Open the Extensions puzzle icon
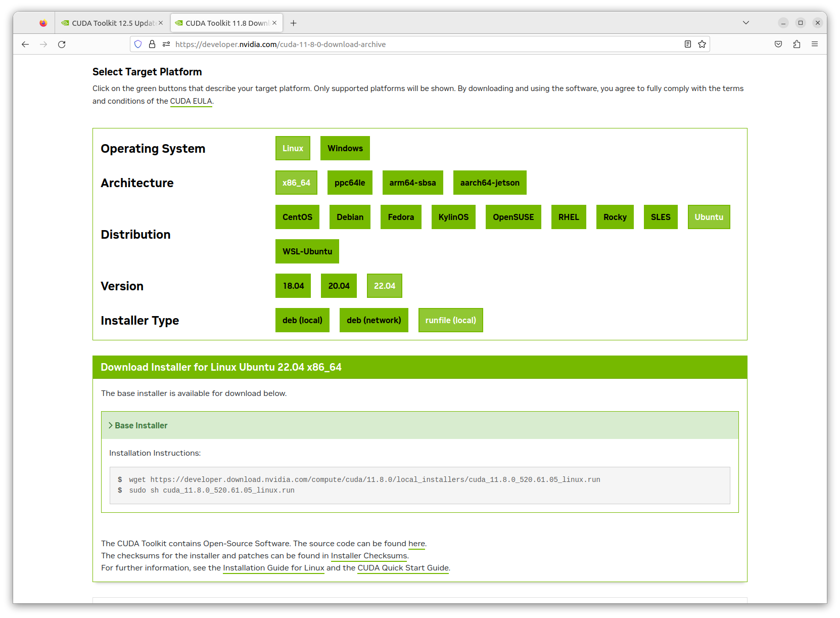 pyautogui.click(x=797, y=45)
